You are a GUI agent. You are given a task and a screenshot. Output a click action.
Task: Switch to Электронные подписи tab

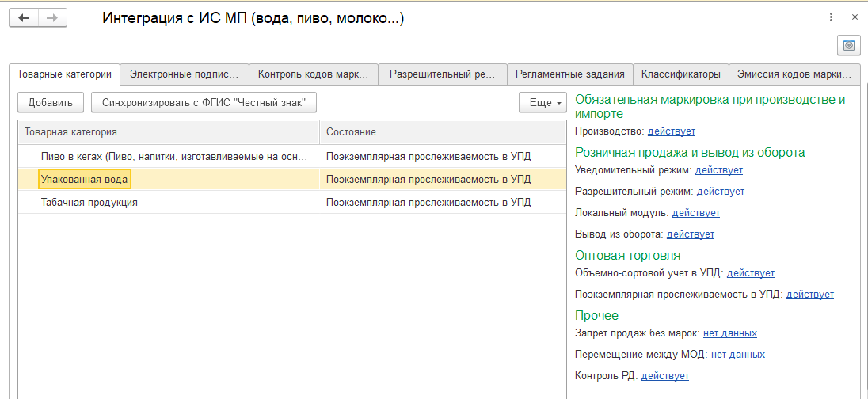[185, 74]
